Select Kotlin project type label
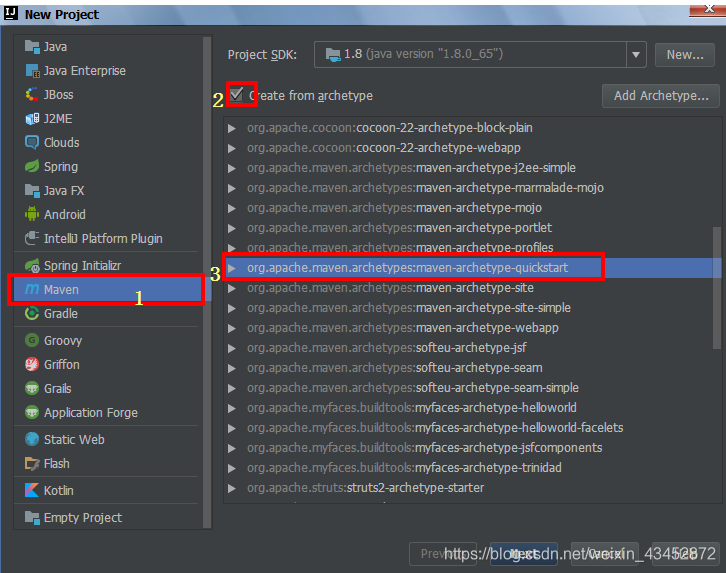 click(58, 490)
